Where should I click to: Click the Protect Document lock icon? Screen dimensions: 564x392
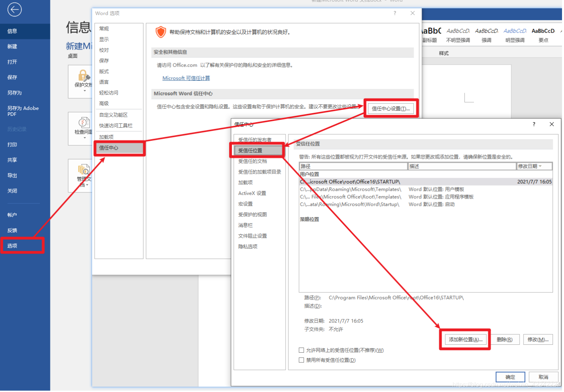(84, 75)
